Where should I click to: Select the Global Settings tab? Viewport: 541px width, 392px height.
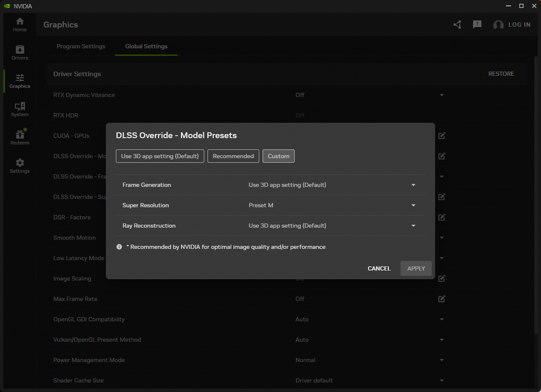pos(146,46)
